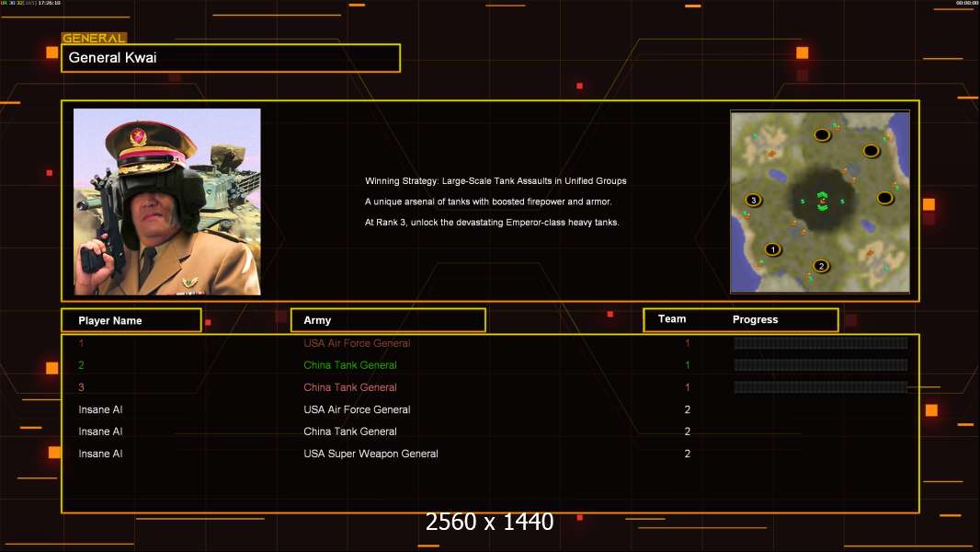Click the Progress column header
The width and height of the screenshot is (980, 552).
(755, 320)
